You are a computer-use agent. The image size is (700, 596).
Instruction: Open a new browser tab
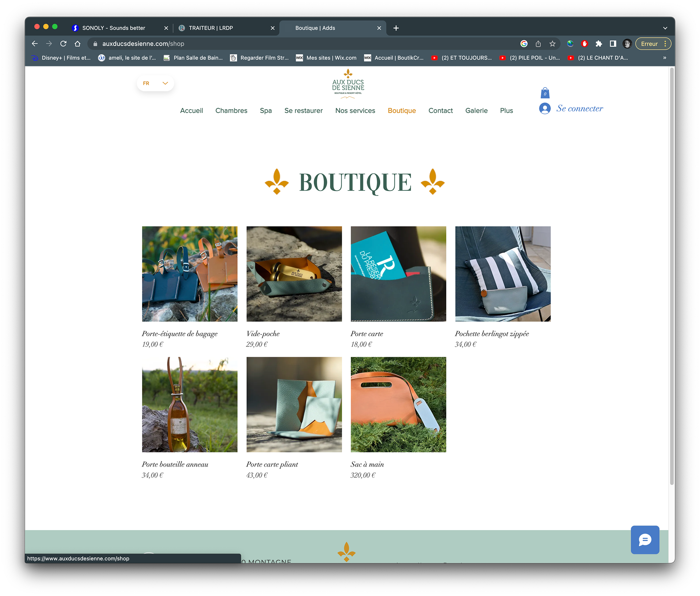point(396,28)
